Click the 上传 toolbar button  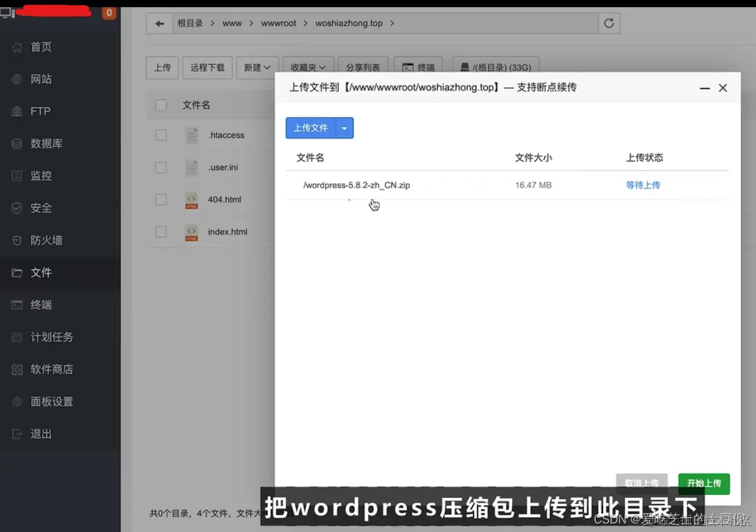162,67
